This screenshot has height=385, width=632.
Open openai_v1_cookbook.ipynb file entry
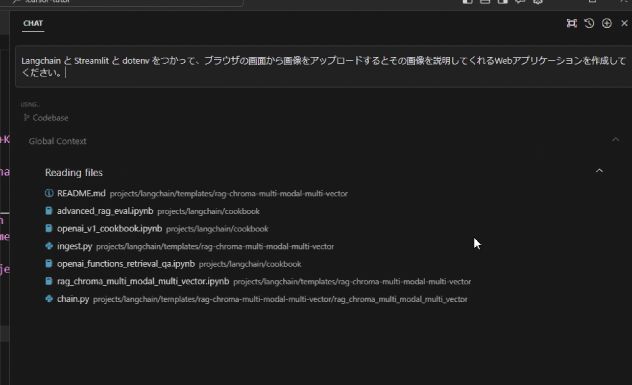(x=110, y=229)
